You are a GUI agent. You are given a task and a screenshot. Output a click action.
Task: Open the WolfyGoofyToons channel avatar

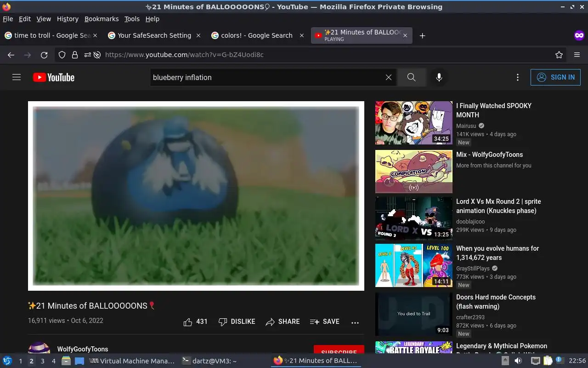(x=39, y=348)
